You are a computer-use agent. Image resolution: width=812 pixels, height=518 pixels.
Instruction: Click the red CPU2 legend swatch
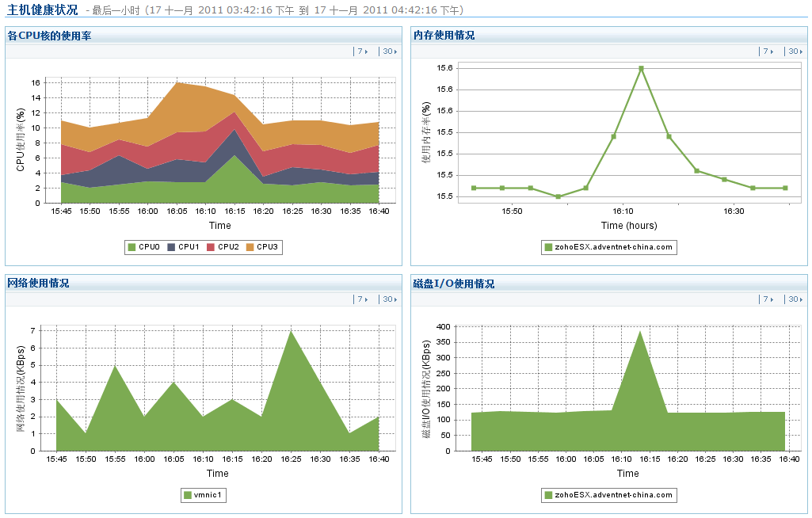point(211,247)
